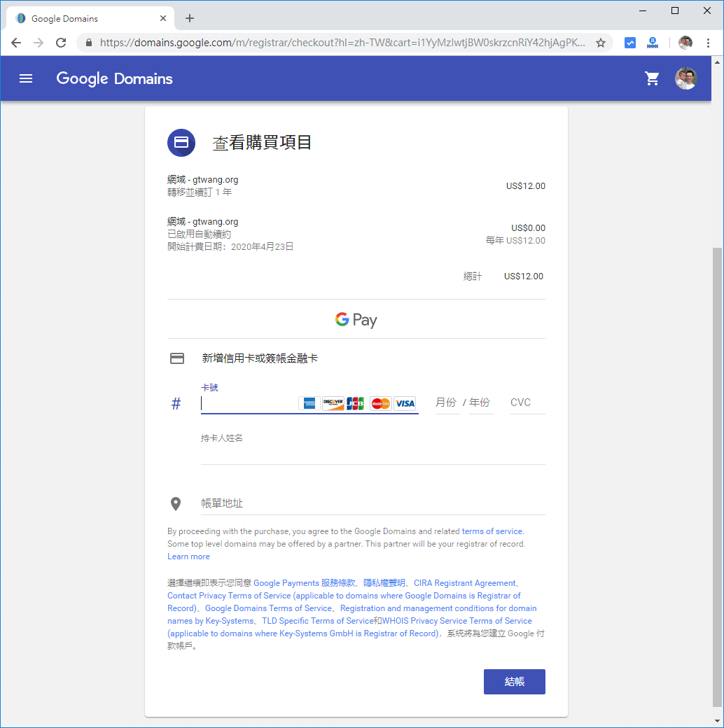This screenshot has height=728, width=724.
Task: Click the billing address location pin icon
Action: 176,503
